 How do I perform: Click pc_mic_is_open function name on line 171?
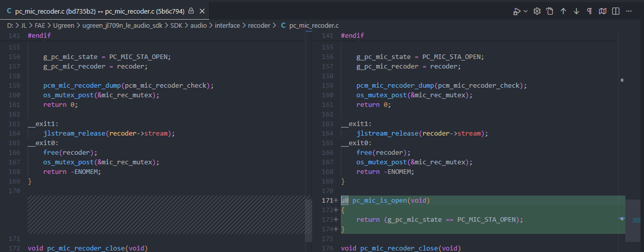click(379, 201)
